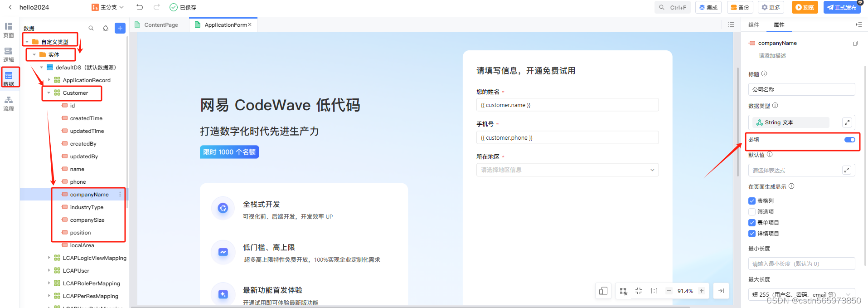Open the 主分支 branch dropdown
Image resolution: width=868 pixels, height=308 pixels.
click(108, 7)
